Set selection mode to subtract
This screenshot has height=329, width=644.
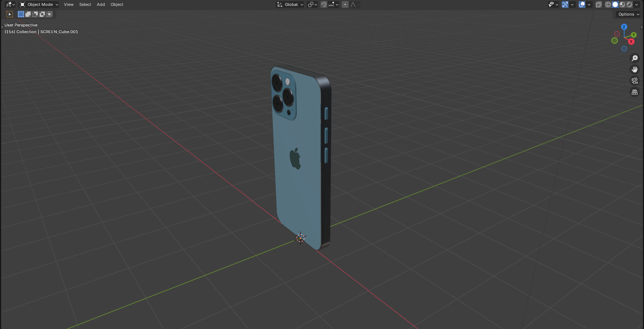click(35, 14)
